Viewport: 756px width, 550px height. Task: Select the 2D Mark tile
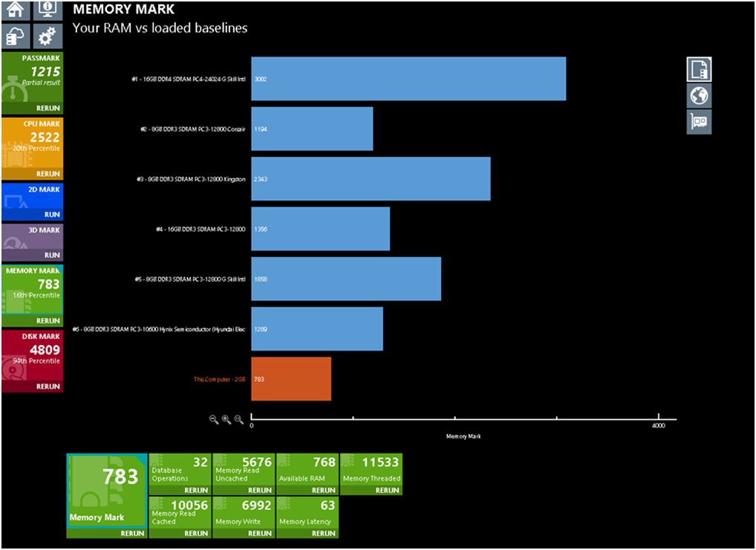(x=32, y=196)
